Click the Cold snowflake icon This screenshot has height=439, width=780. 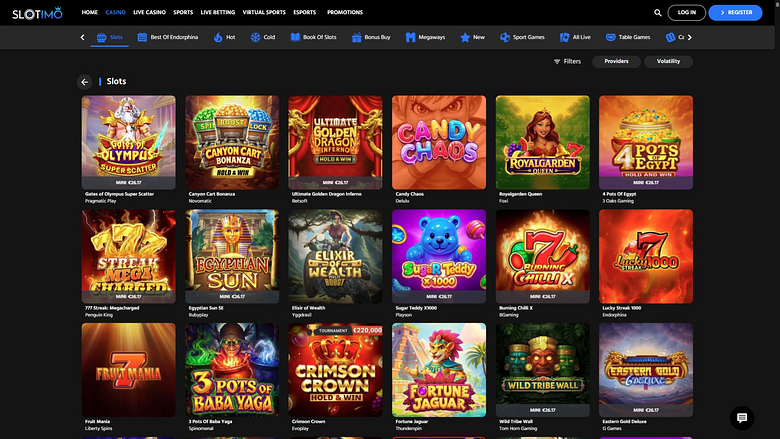pyautogui.click(x=255, y=37)
